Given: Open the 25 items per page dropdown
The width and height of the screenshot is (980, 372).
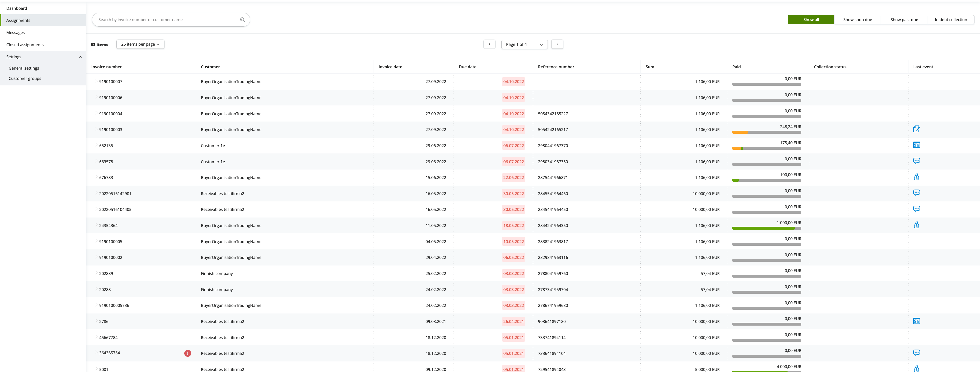Looking at the screenshot, I should click(x=140, y=44).
